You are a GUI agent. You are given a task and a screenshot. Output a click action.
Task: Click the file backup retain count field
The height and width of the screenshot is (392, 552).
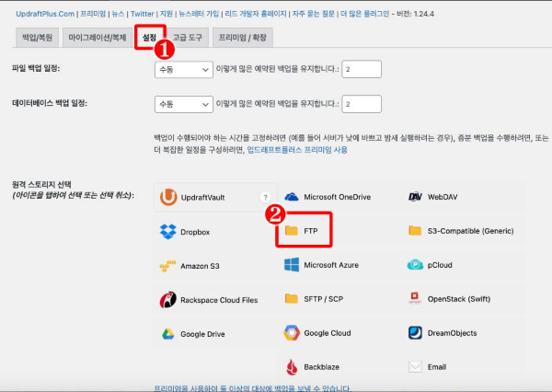coord(362,69)
